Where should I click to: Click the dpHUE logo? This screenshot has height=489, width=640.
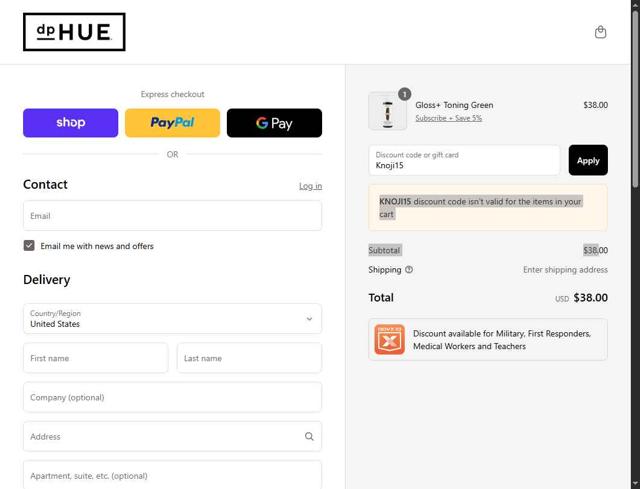click(74, 32)
